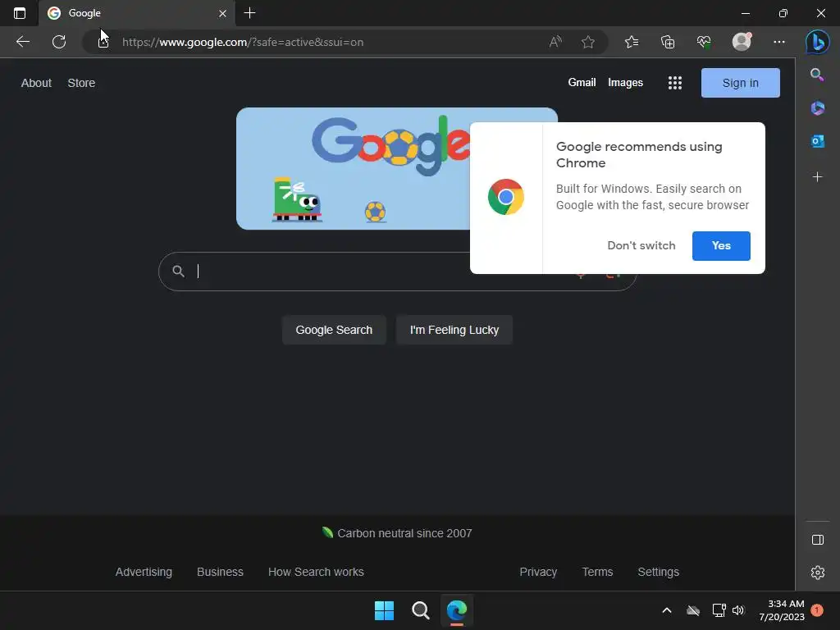The width and height of the screenshot is (840, 630).
Task: Click the address bar URL
Action: point(243,42)
